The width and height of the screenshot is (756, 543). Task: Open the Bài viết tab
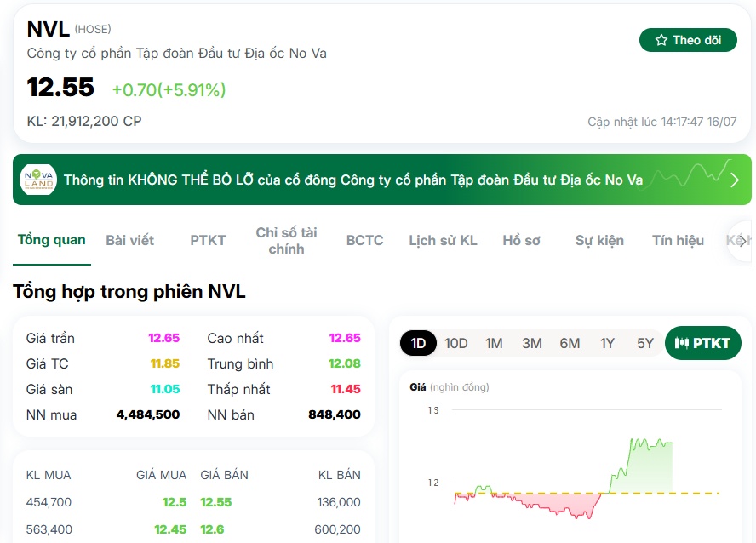pyautogui.click(x=129, y=240)
